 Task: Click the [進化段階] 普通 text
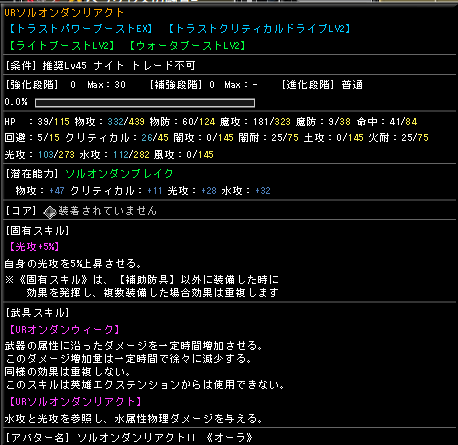[x=322, y=85]
